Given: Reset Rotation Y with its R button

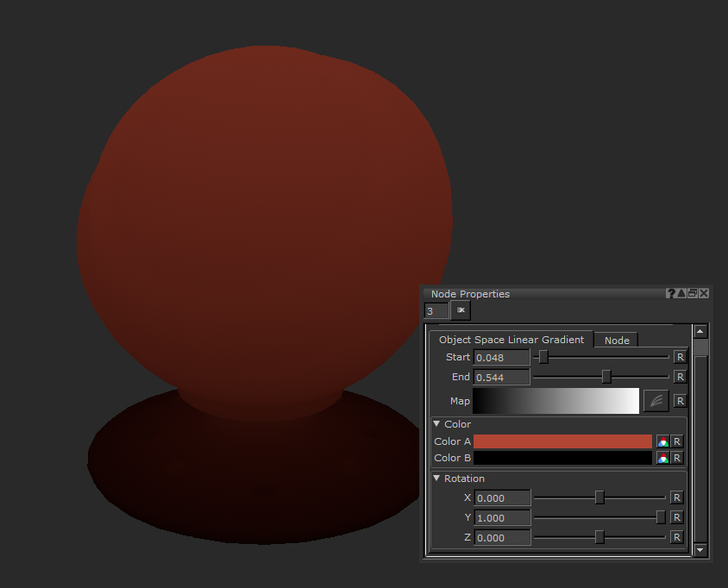Looking at the screenshot, I should (x=677, y=517).
